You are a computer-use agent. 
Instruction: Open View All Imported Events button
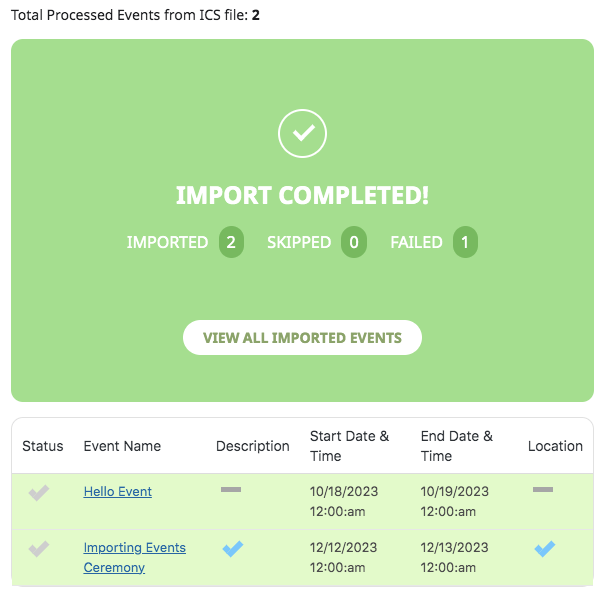(302, 337)
